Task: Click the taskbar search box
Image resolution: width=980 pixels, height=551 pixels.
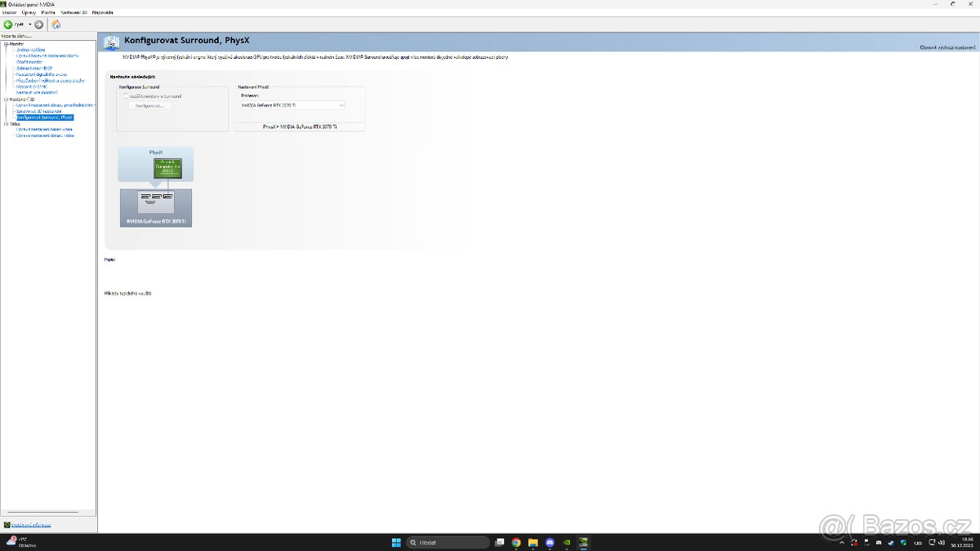Action: coord(448,542)
